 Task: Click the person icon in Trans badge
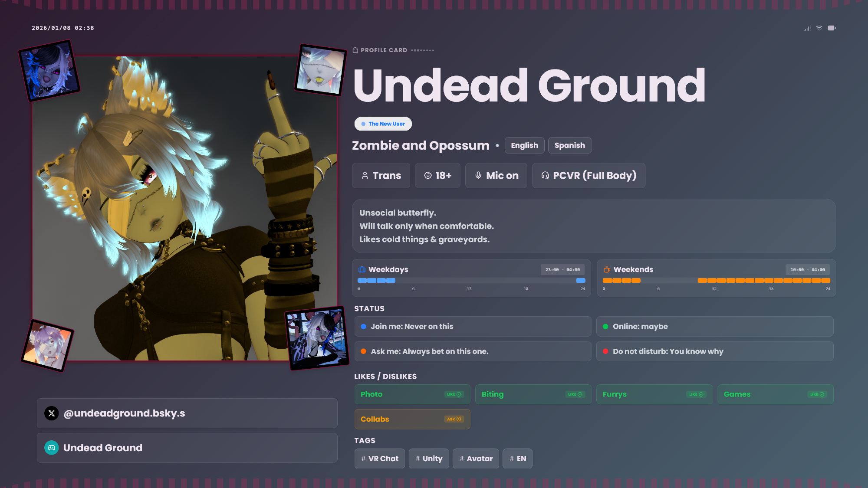(x=365, y=175)
